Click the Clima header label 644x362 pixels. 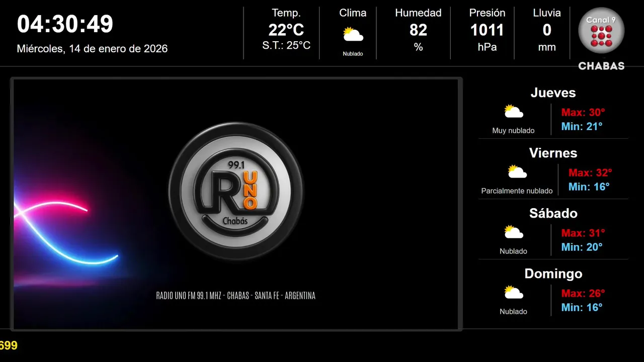(x=353, y=13)
